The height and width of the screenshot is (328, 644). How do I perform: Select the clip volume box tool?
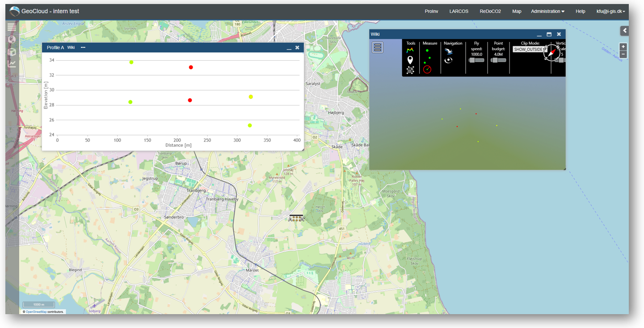[x=410, y=70]
